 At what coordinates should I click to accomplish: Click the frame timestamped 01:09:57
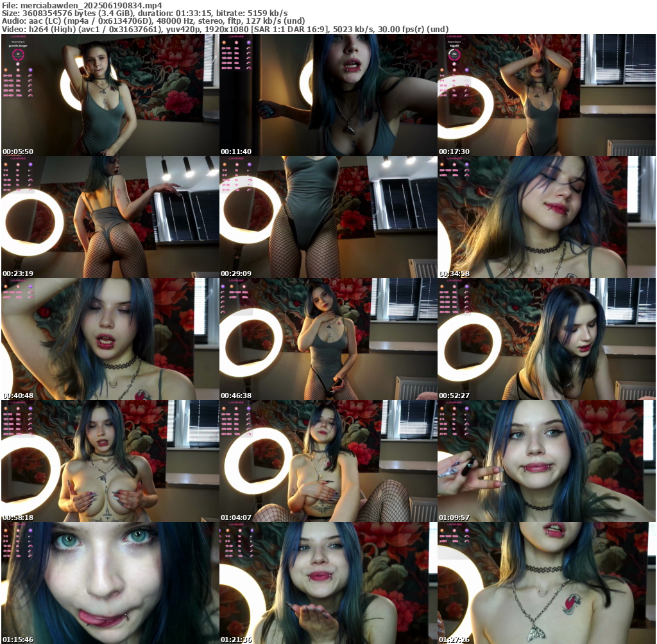[546, 460]
